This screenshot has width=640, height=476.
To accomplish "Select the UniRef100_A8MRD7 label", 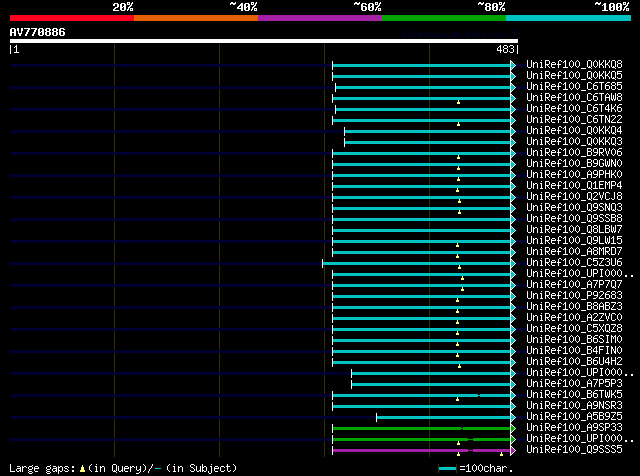I will [574, 252].
